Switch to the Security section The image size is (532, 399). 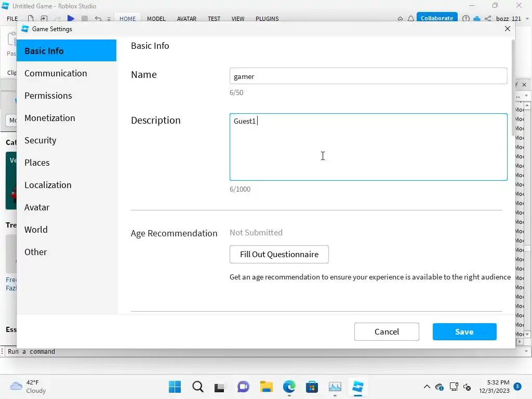[x=66, y=140]
